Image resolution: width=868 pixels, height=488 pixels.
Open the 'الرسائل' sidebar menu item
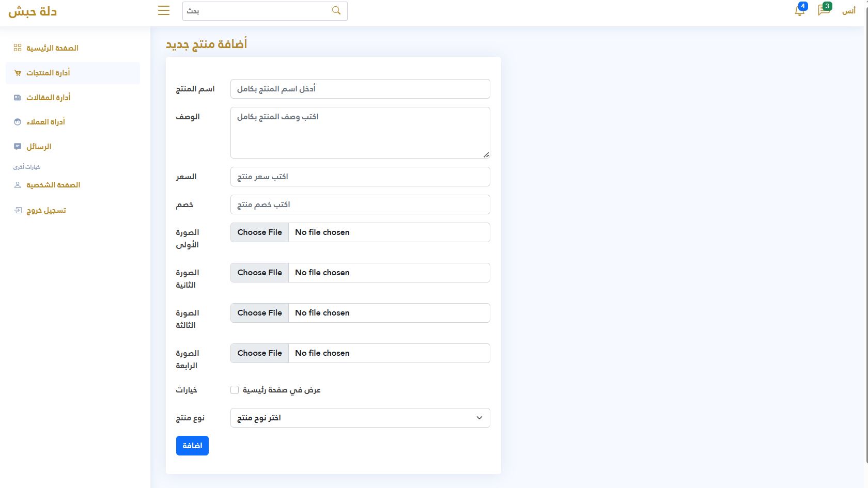click(x=39, y=147)
